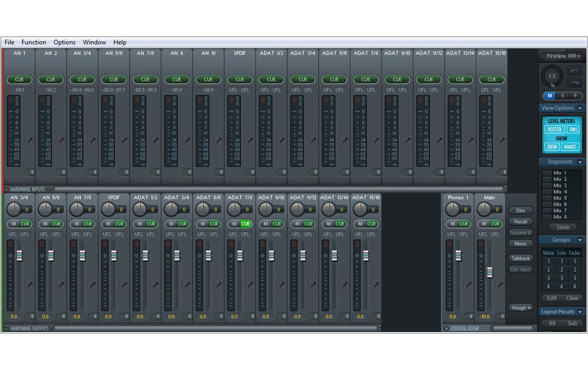Screen dimensions: 588x370
Task: Open settings wrench on Phones 1 channel
Action: coord(469,284)
